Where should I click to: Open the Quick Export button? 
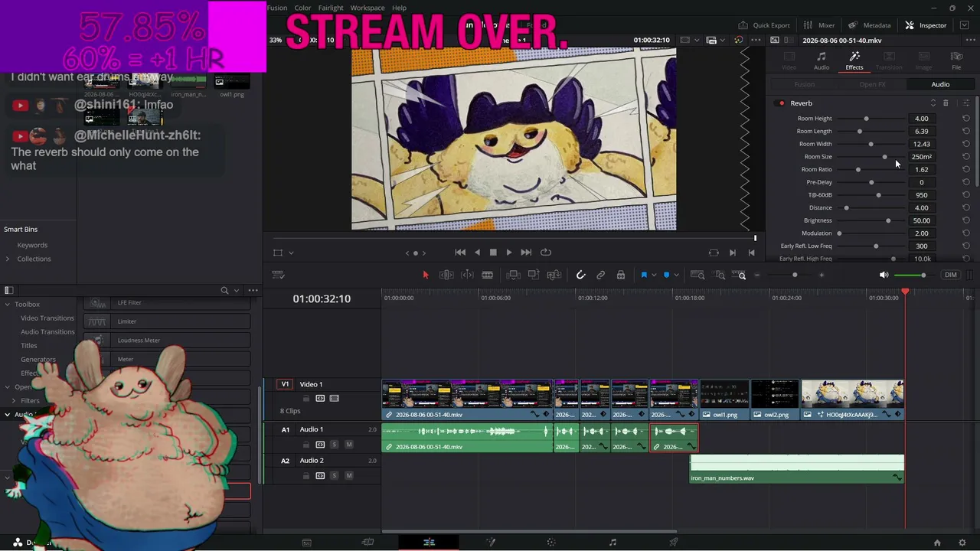click(x=764, y=25)
